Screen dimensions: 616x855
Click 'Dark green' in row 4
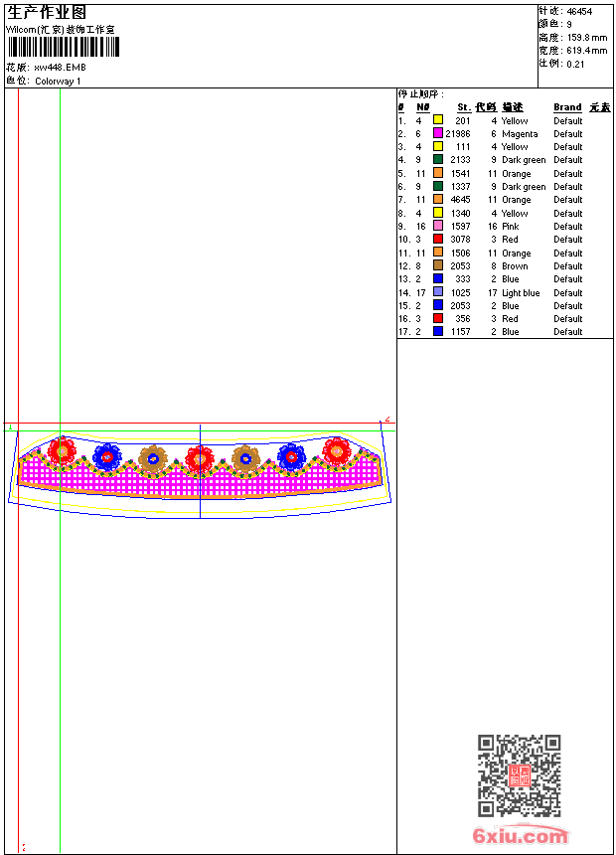pos(524,160)
